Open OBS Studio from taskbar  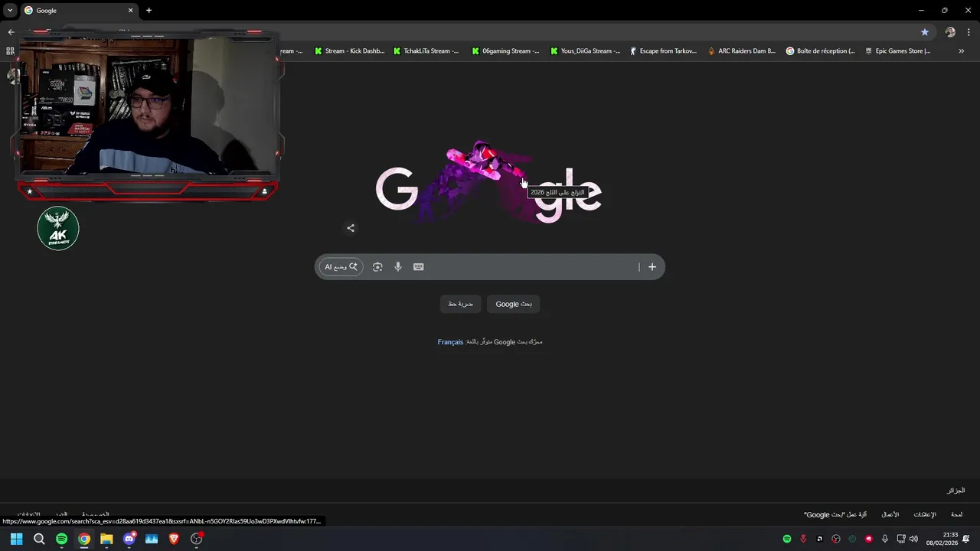click(197, 539)
